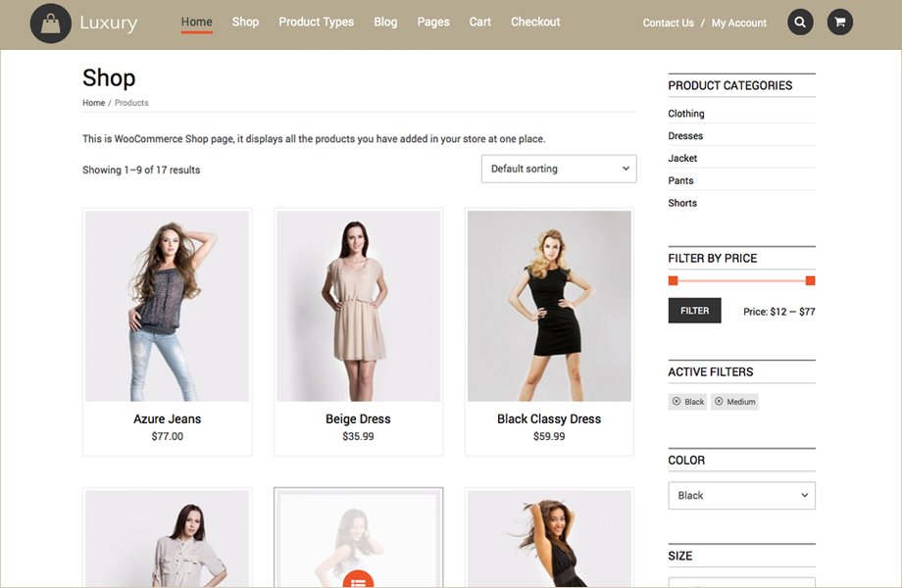Image resolution: width=902 pixels, height=588 pixels.
Task: Open the product image with beige shirt
Action: tap(168, 539)
